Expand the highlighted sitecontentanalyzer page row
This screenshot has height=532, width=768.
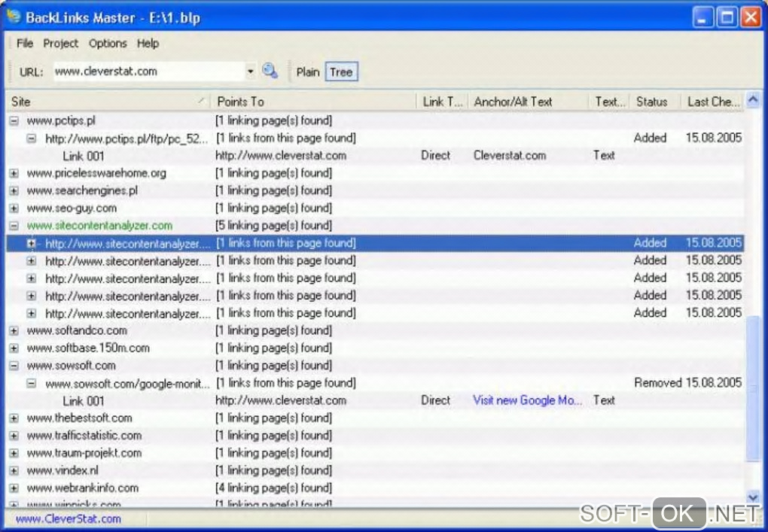(x=32, y=243)
